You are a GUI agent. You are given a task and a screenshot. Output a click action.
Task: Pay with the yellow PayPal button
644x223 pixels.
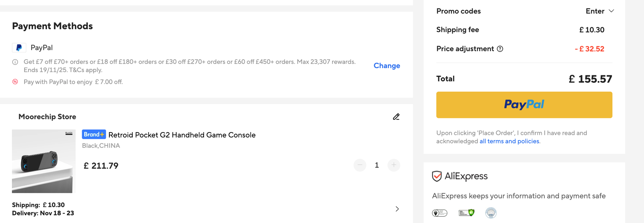pyautogui.click(x=524, y=105)
